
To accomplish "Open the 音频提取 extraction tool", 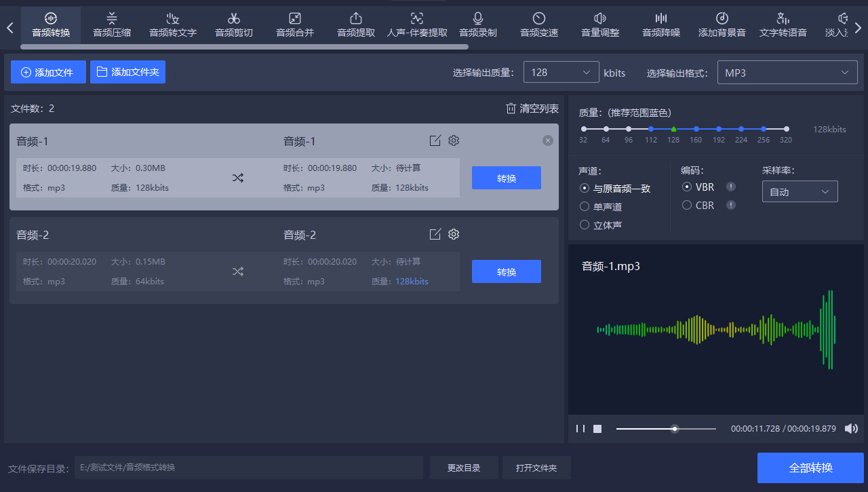I will tap(356, 24).
